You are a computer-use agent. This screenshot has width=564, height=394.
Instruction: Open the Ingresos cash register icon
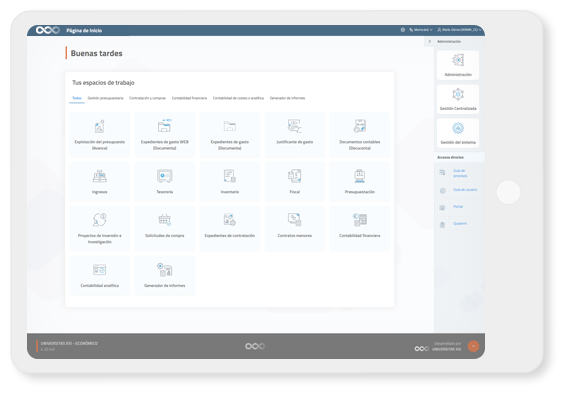point(100,176)
